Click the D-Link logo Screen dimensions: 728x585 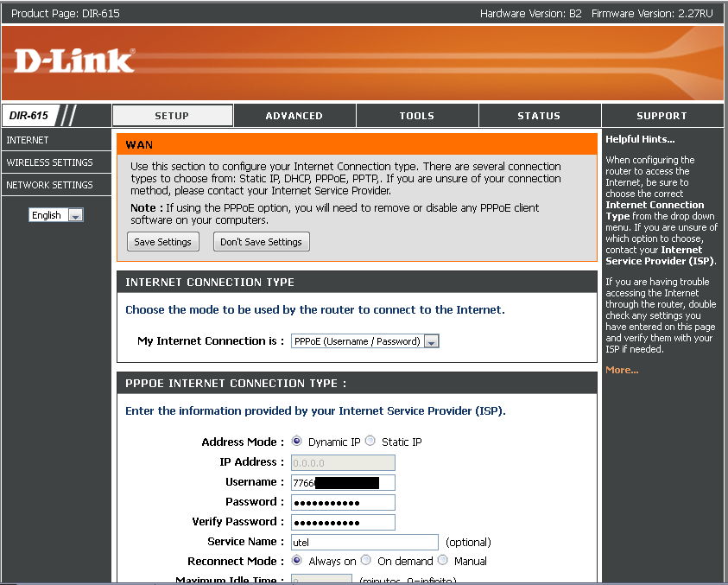[x=74, y=60]
